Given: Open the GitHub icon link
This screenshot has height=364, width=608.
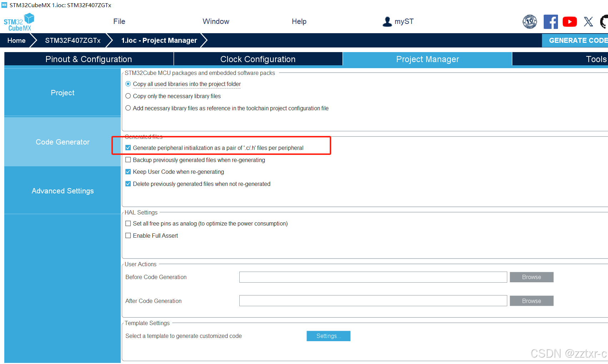Looking at the screenshot, I should [604, 22].
